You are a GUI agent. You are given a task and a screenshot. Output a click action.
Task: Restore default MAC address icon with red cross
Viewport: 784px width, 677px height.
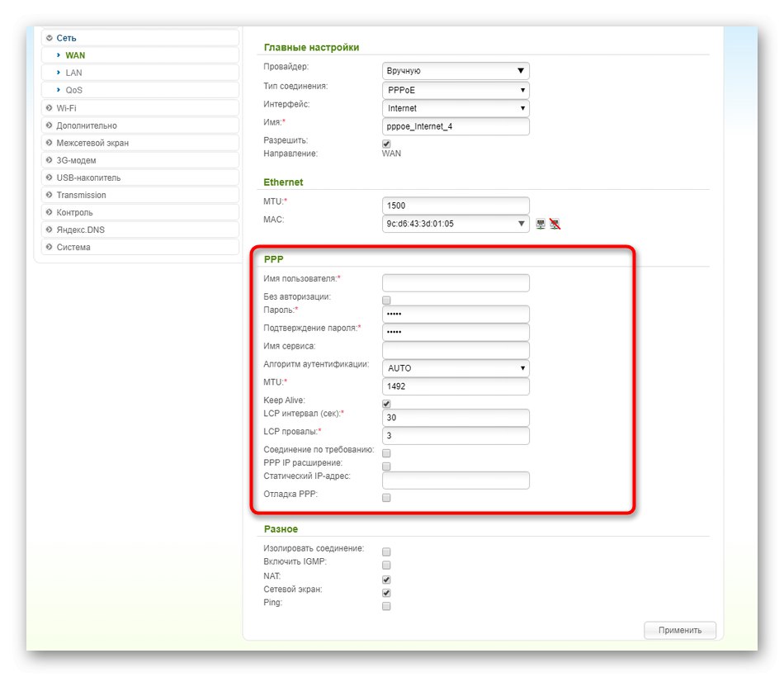[555, 224]
